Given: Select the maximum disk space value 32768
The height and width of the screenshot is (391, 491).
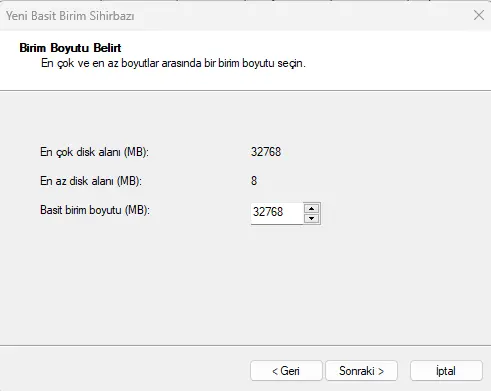Looking at the screenshot, I should click(x=266, y=152).
